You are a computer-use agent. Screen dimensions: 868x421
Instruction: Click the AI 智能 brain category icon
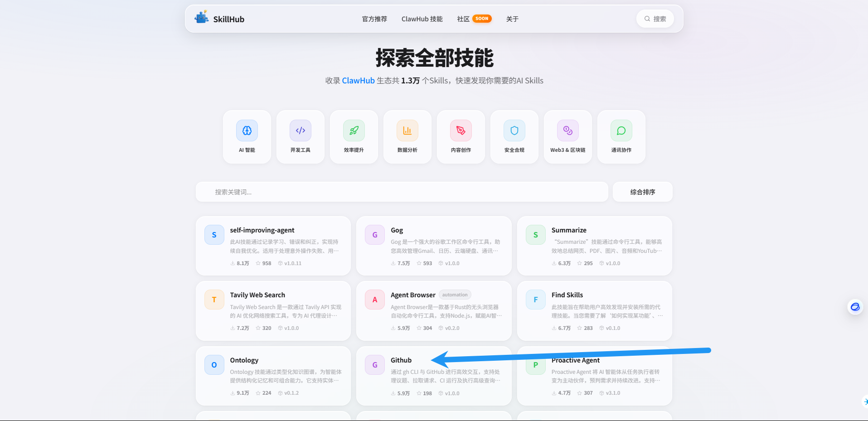247,131
